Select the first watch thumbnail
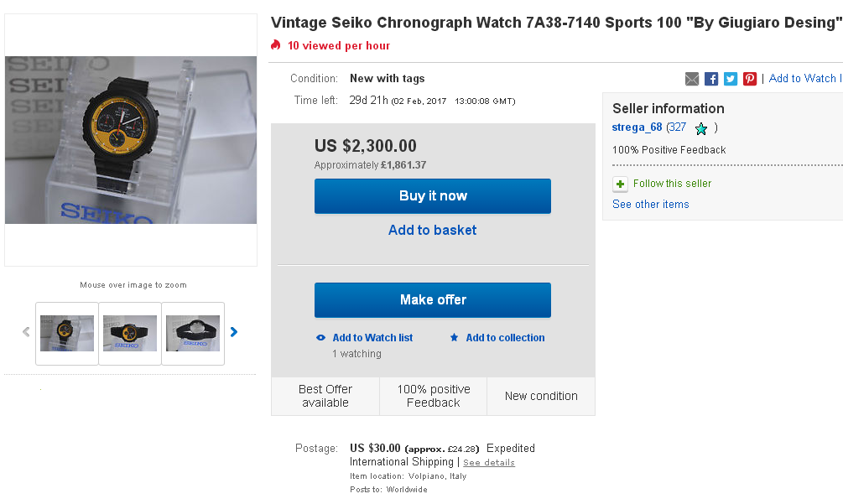 point(67,333)
